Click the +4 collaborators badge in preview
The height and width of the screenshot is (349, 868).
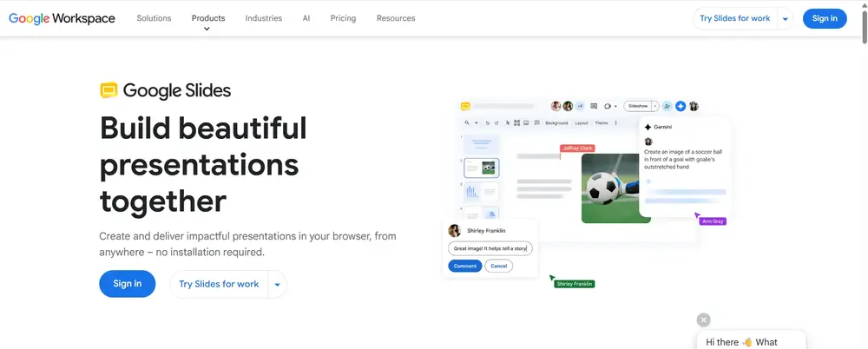580,107
